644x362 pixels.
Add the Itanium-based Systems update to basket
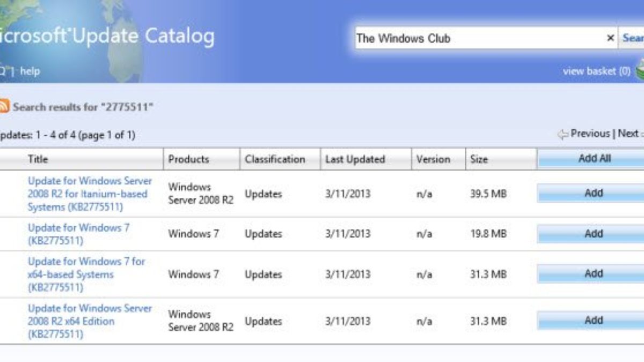tap(593, 193)
